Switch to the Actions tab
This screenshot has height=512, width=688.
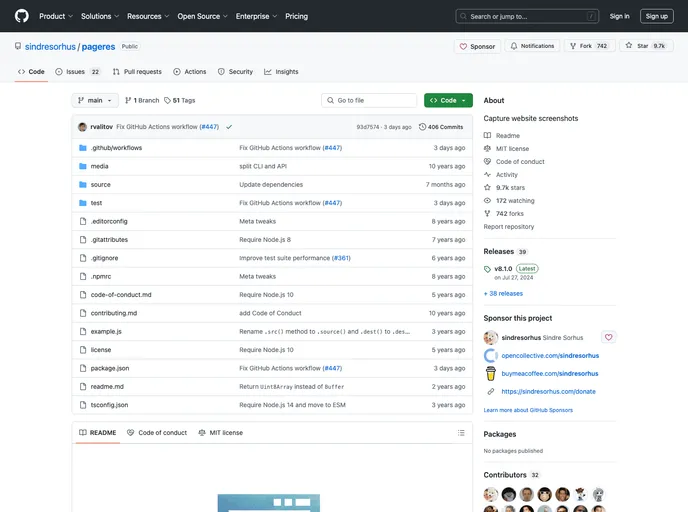190,72
